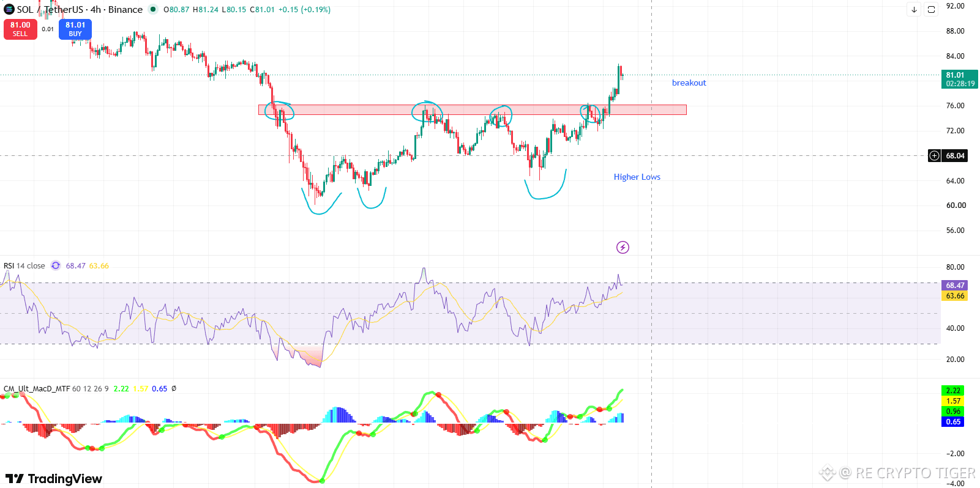Select the "Higher Lows" text annotation

(637, 177)
